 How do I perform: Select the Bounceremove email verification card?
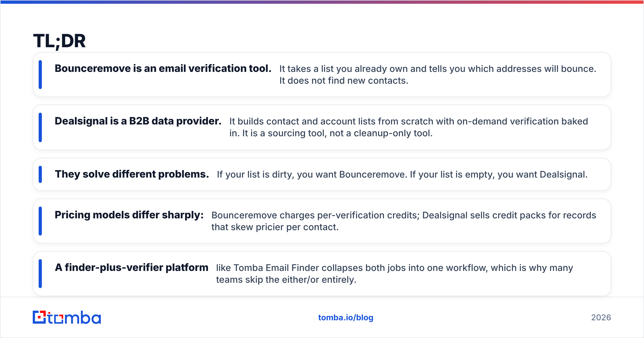point(322,75)
